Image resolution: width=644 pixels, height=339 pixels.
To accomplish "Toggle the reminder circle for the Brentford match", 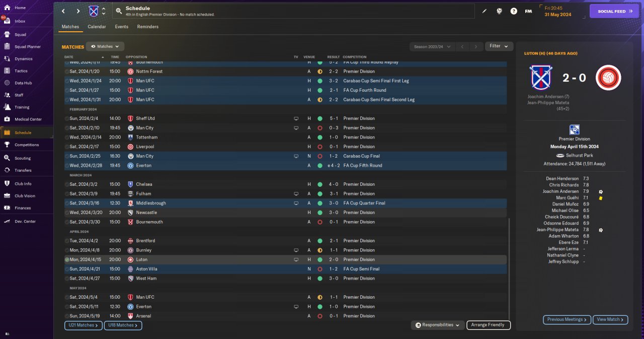I will point(67,241).
